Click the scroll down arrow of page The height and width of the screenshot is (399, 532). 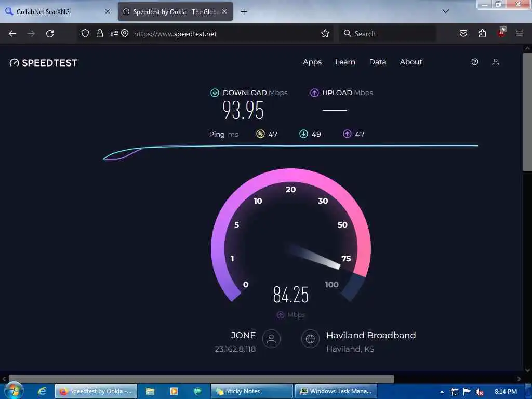coord(527,370)
